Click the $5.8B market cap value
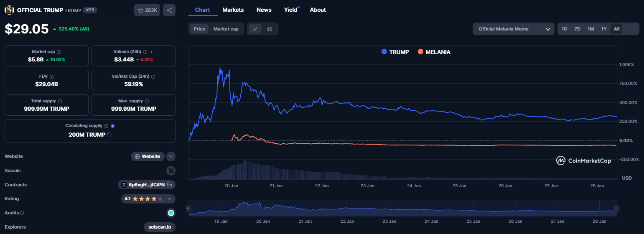This screenshot has width=644, height=234. pyautogui.click(x=36, y=60)
